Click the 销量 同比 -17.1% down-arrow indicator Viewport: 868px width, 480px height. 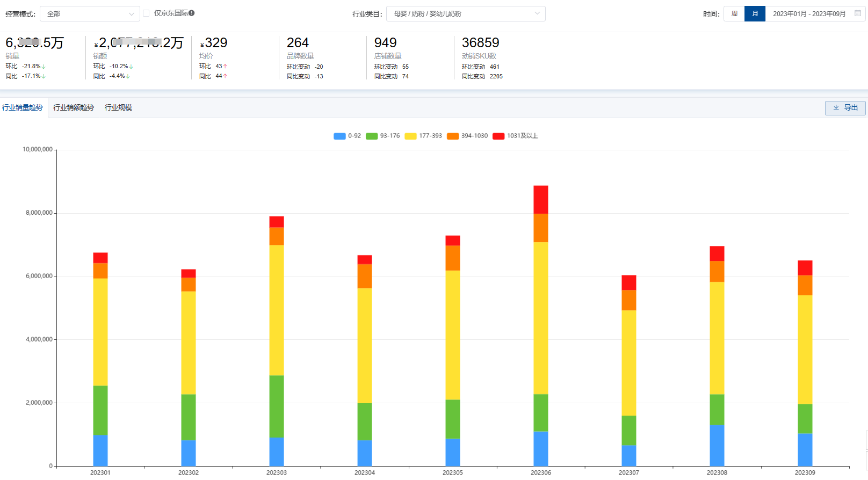[44, 76]
